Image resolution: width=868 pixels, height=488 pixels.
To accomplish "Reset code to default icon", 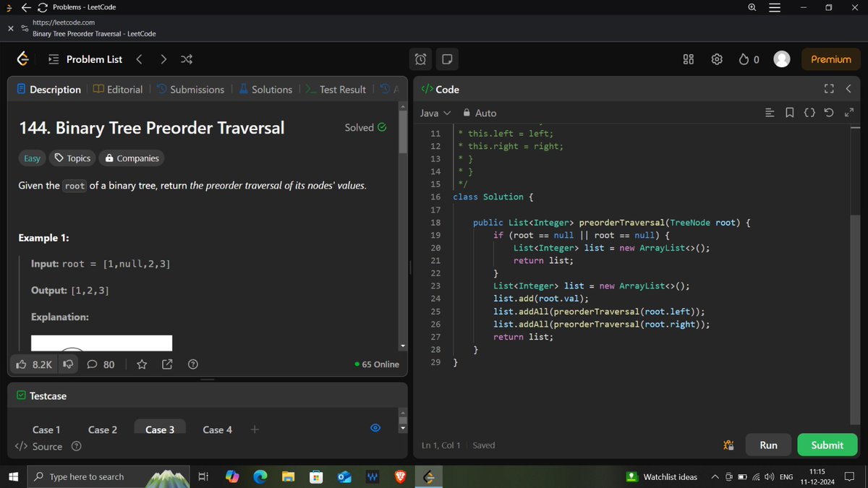I will tap(830, 113).
